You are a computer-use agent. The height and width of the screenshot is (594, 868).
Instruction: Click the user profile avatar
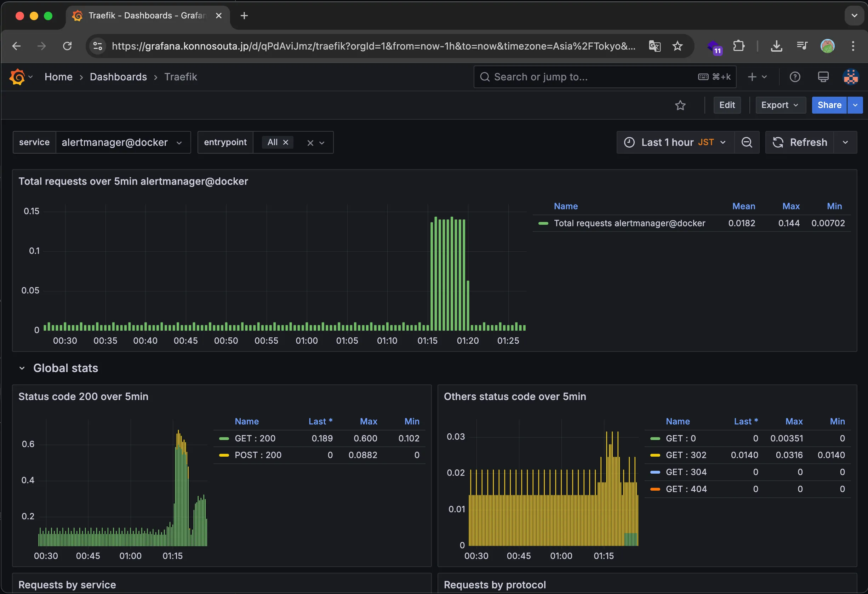coord(850,77)
